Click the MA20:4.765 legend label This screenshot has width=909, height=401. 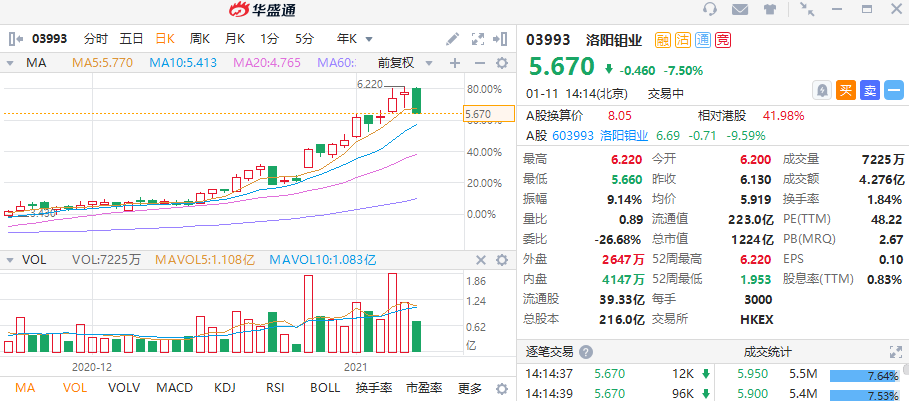pyautogui.click(x=267, y=63)
